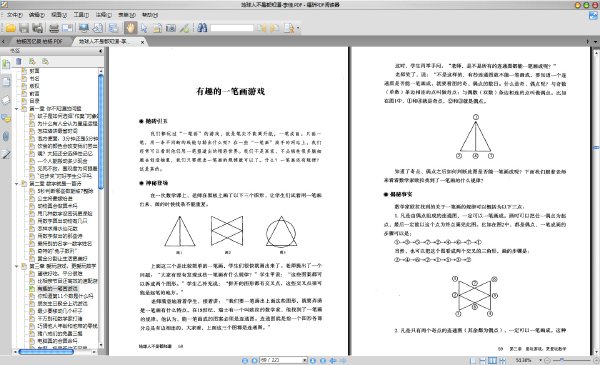600x365 pixels.
Task: Open a PDF file with the folder icon
Action: pyautogui.click(x=10, y=28)
